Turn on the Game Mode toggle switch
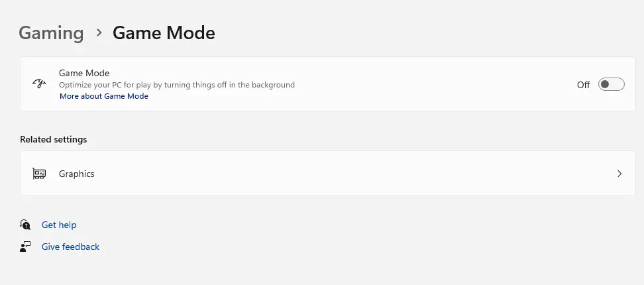The image size is (644, 285). [611, 84]
